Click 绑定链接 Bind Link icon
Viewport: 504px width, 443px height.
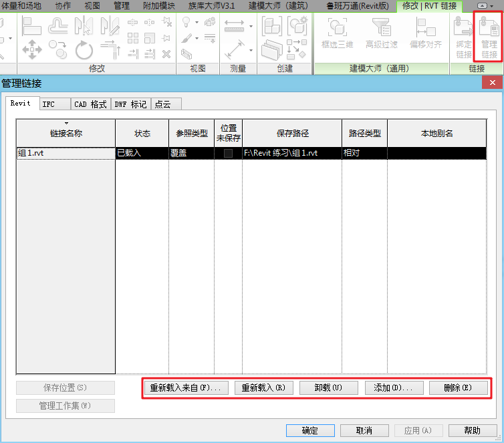coord(463,37)
